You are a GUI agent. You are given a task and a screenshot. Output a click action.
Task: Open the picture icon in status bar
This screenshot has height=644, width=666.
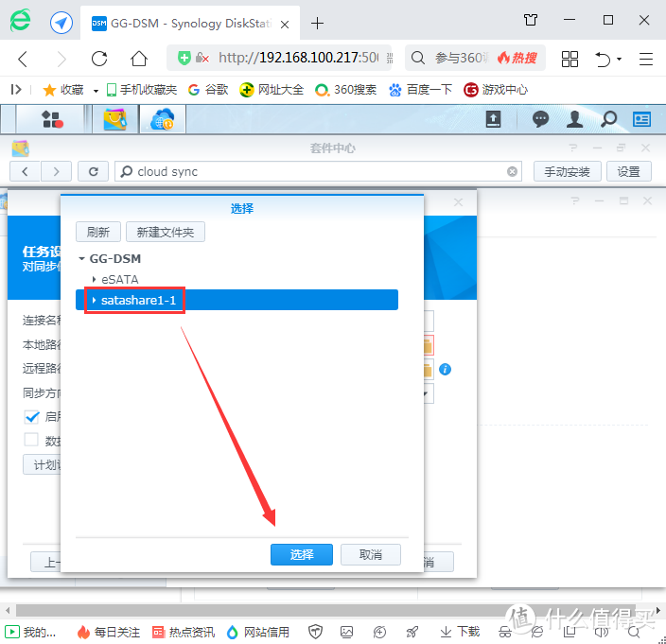[x=346, y=632]
